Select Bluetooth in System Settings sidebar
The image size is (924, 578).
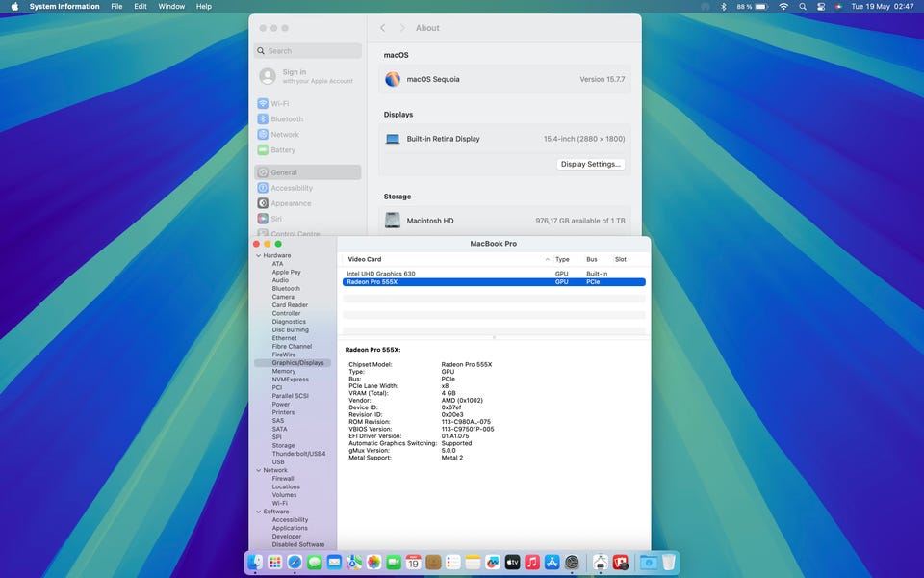click(x=308, y=119)
